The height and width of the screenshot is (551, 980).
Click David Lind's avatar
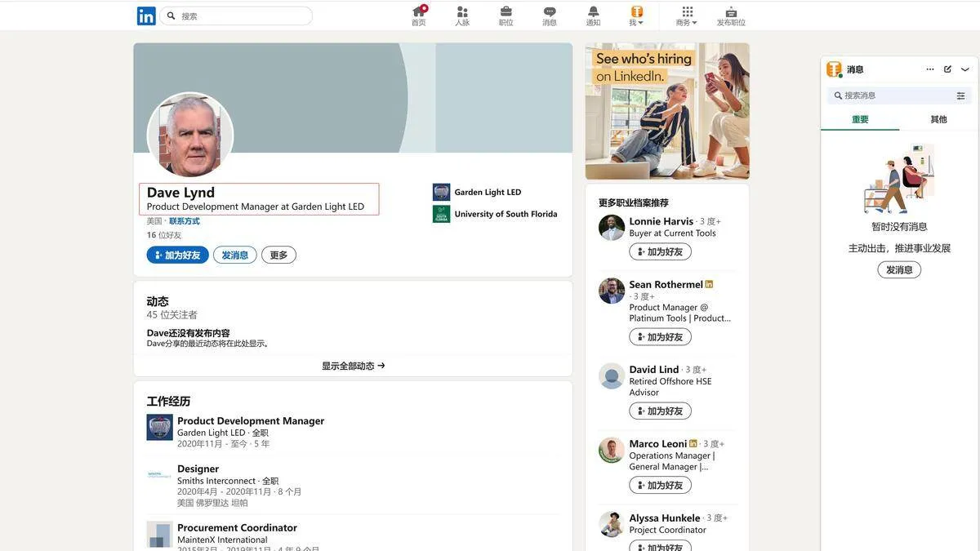[612, 376]
